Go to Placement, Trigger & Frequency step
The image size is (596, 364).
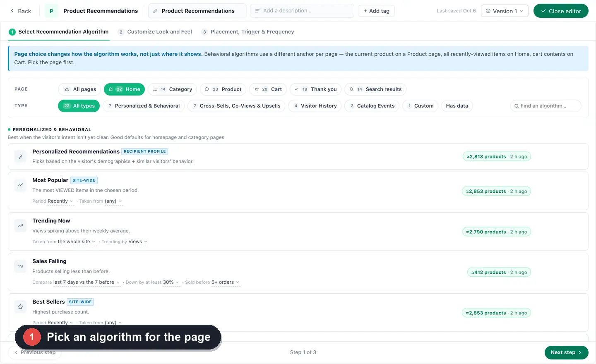click(x=248, y=32)
